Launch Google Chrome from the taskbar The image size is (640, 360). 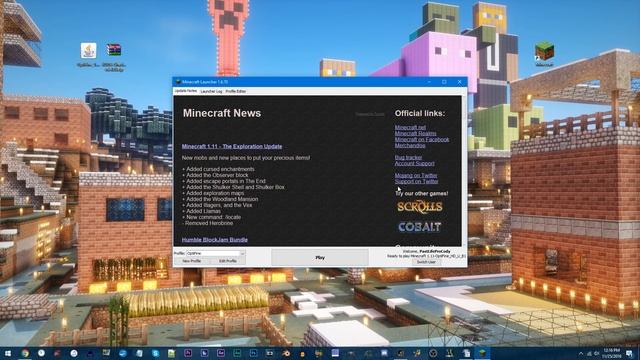click(25, 353)
